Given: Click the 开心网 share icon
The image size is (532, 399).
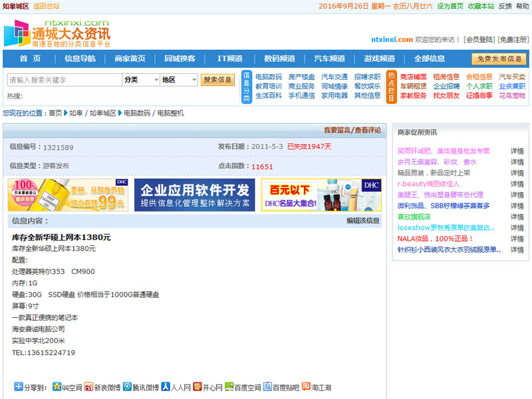Looking at the screenshot, I should click(x=198, y=386).
